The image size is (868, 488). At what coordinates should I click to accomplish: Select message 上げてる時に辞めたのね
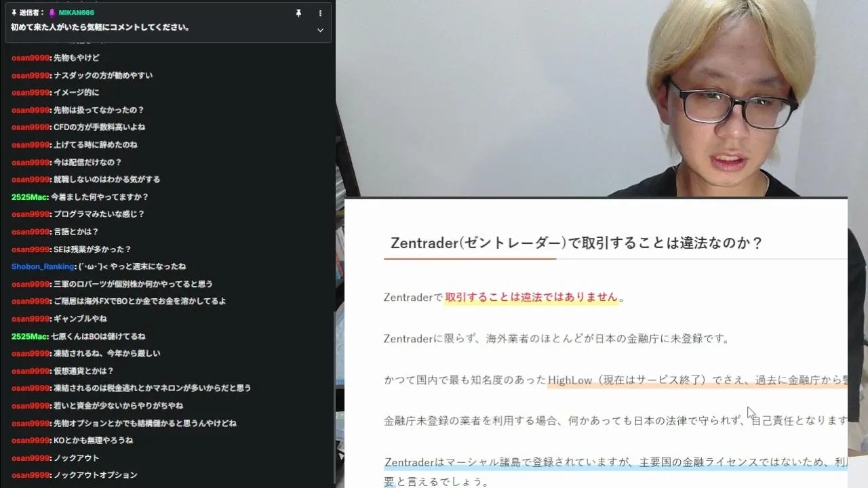[x=96, y=145]
